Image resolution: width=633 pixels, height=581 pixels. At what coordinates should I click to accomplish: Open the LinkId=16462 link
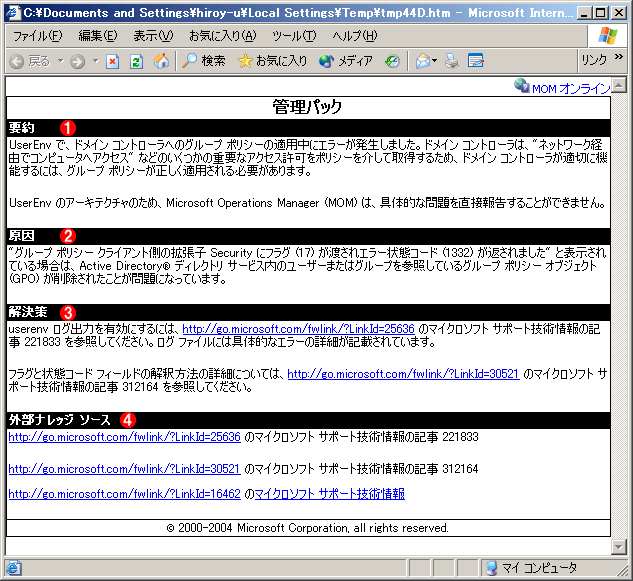pyautogui.click(x=124, y=494)
